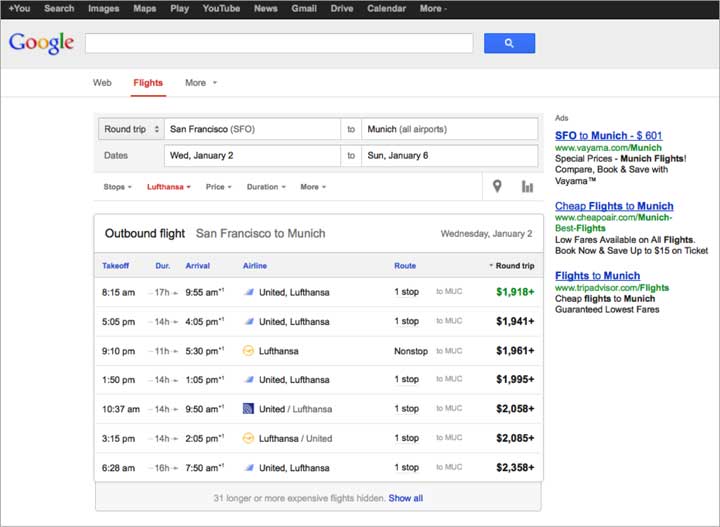720x527 pixels.
Task: Sort flights by the Route column
Action: point(405,266)
